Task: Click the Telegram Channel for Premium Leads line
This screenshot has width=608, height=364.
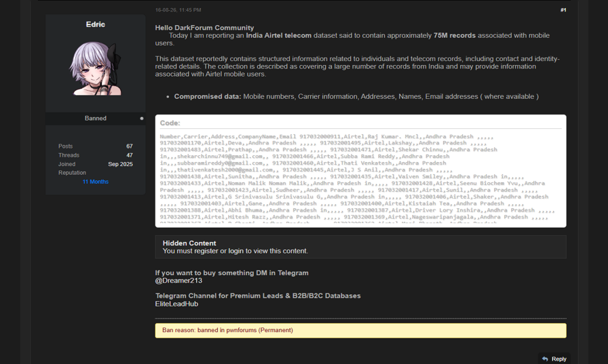Action: [x=258, y=296]
